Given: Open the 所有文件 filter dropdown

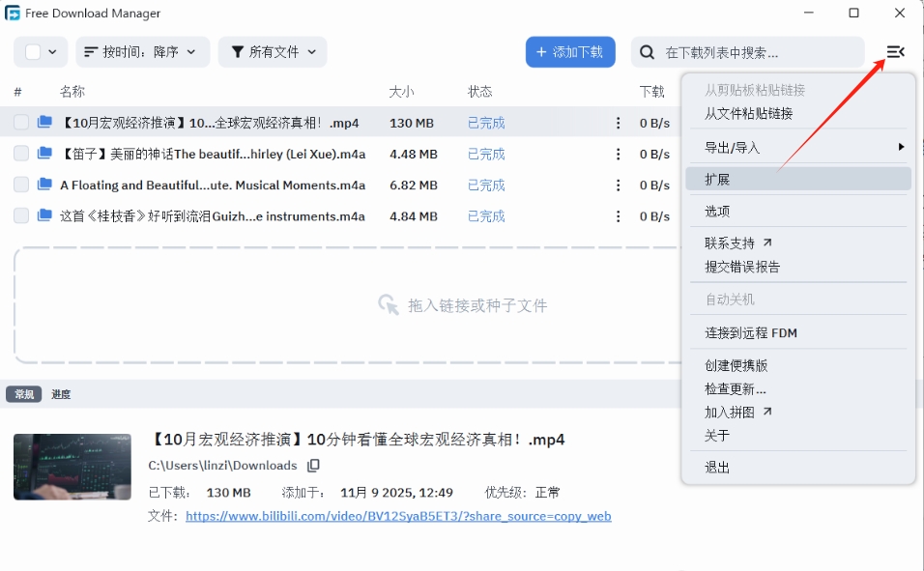Looking at the screenshot, I should pos(273,51).
